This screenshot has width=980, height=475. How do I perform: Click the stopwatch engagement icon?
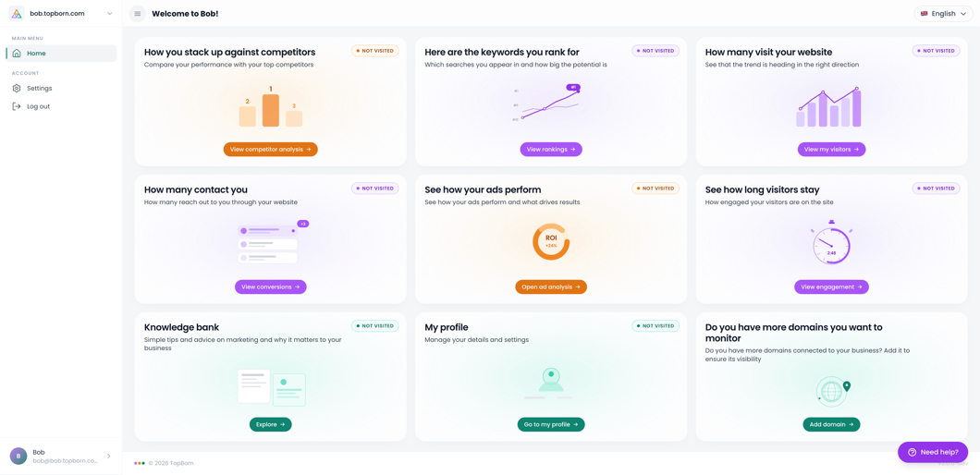coord(831,242)
